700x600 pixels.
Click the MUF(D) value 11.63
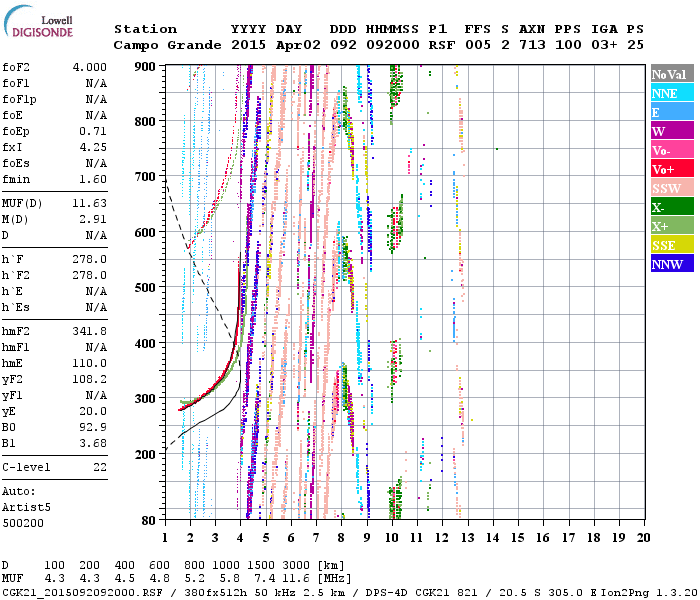pos(90,204)
